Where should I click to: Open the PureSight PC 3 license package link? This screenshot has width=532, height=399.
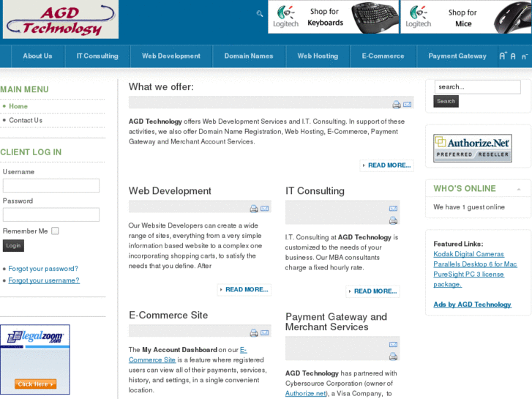coord(468,279)
